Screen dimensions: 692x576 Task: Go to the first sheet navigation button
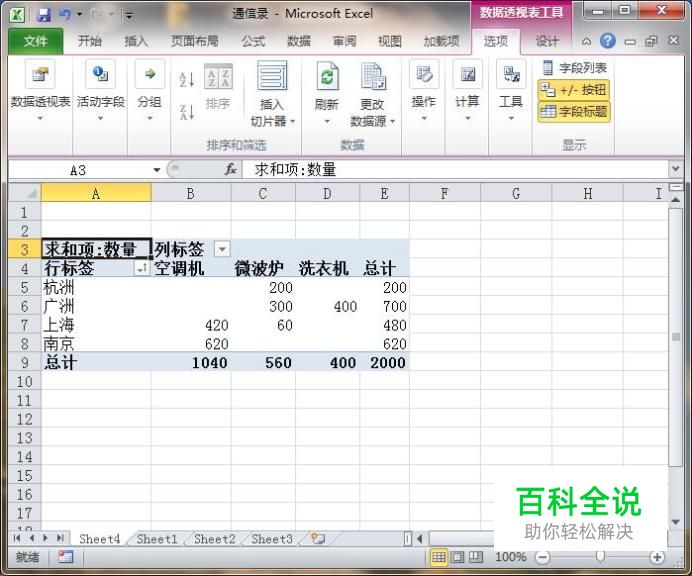click(x=17, y=538)
